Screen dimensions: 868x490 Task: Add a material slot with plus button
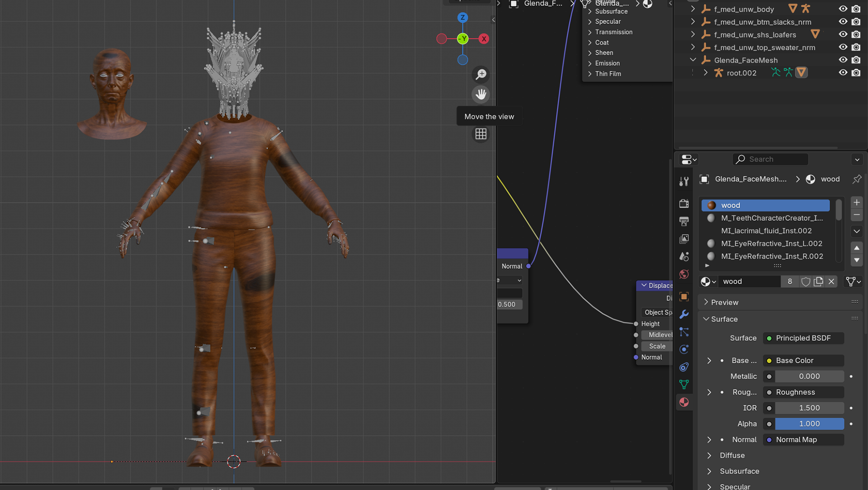(x=857, y=202)
